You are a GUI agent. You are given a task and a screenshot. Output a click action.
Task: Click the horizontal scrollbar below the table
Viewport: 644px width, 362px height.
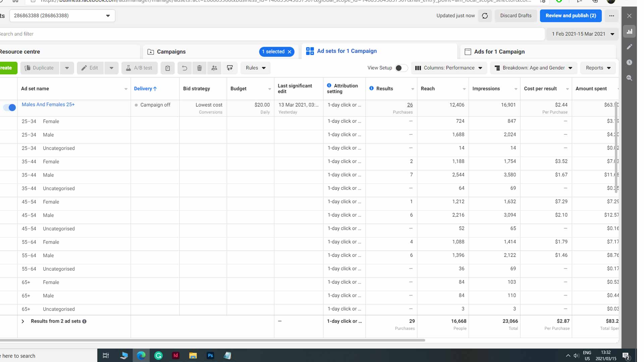[x=213, y=340]
